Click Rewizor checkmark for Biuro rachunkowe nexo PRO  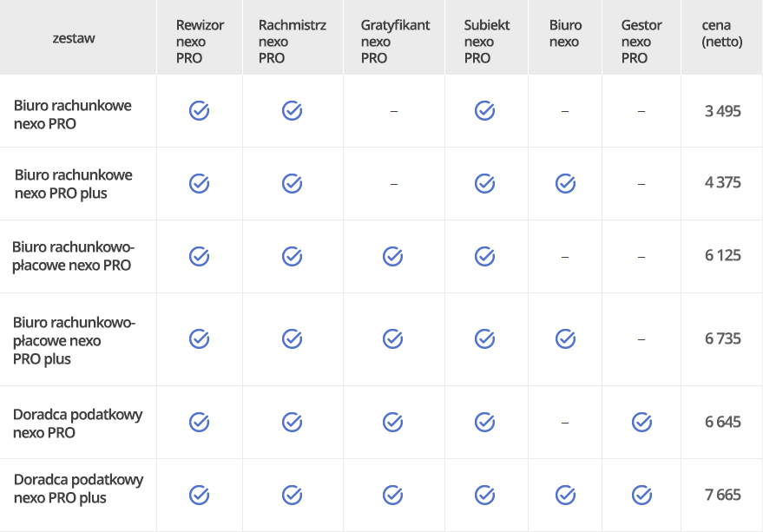click(199, 111)
